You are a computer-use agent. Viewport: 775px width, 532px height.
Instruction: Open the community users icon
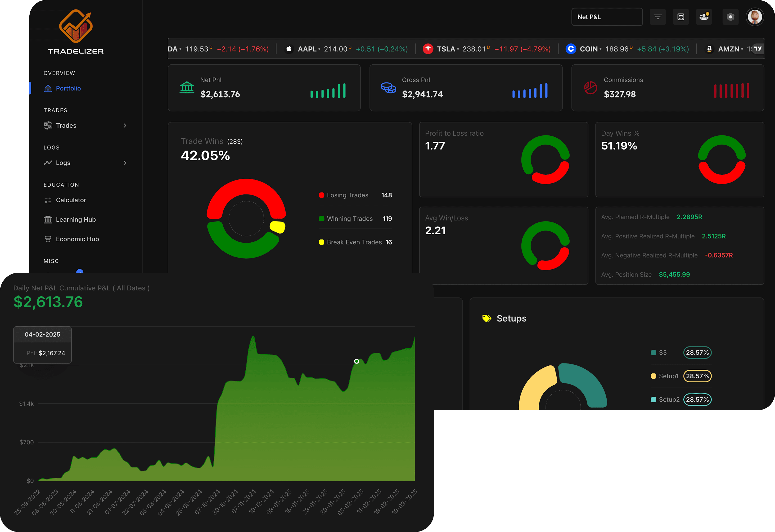click(x=704, y=17)
